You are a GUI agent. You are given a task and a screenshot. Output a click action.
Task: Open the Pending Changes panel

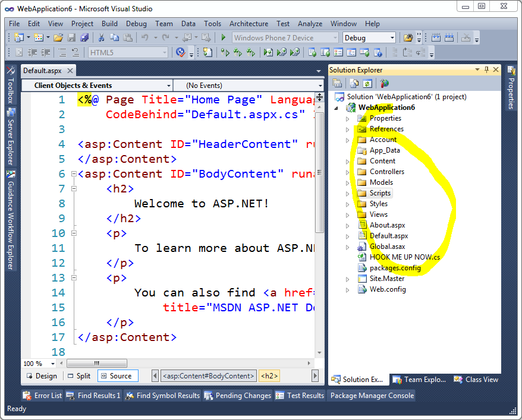coord(238,396)
